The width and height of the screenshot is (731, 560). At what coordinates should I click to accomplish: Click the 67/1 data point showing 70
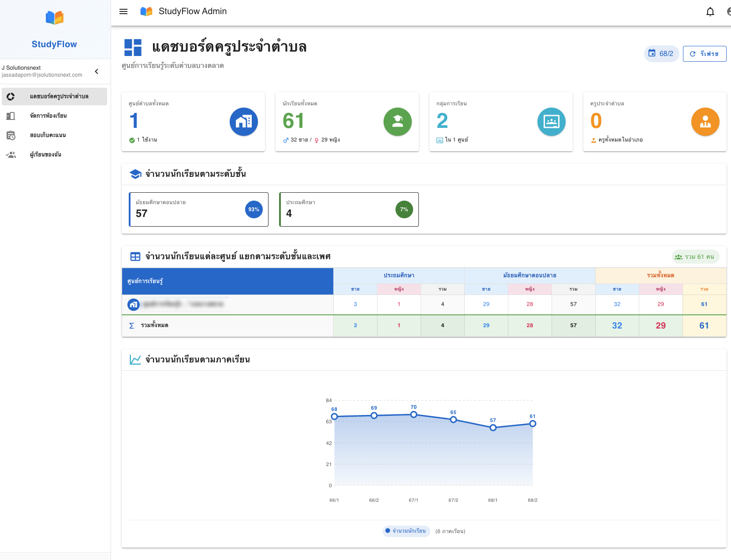point(414,414)
